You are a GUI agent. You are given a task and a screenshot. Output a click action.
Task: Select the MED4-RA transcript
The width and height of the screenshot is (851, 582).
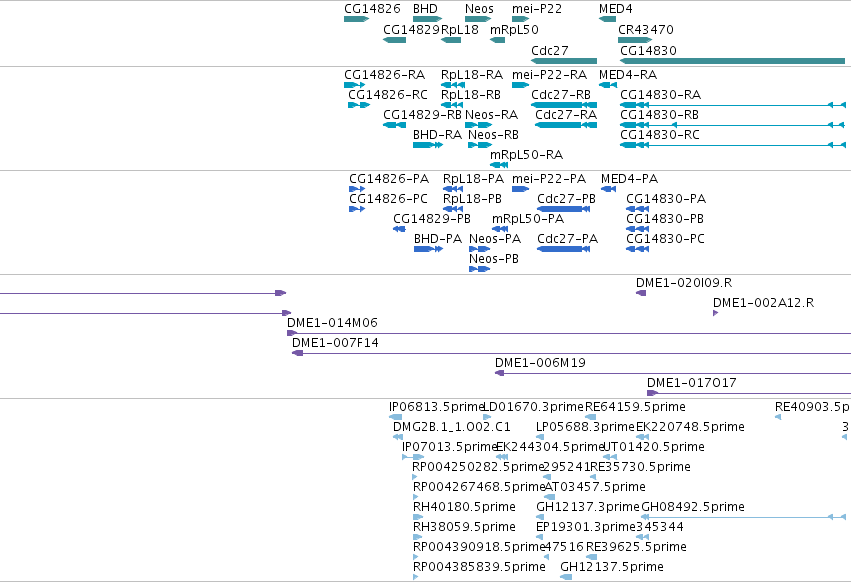608,85
